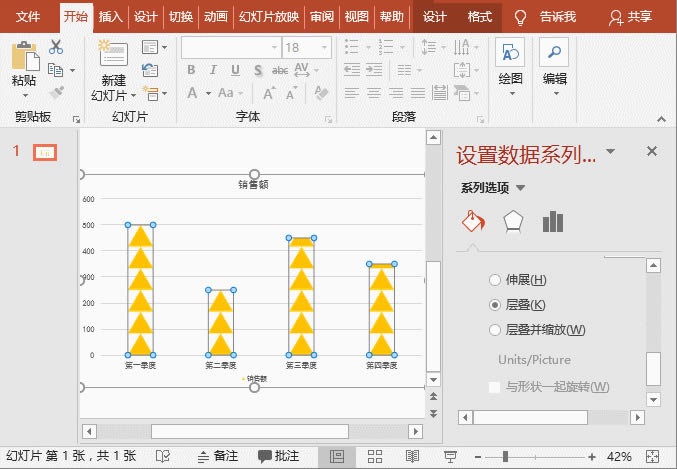Select the 层叠 (Stack) radio option
The height and width of the screenshot is (469, 677).
pos(495,304)
